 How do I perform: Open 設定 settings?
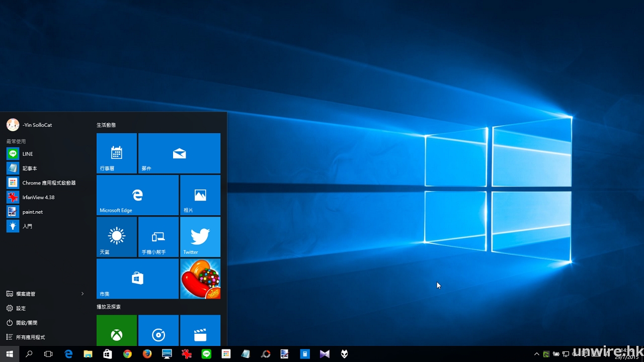tap(20, 308)
